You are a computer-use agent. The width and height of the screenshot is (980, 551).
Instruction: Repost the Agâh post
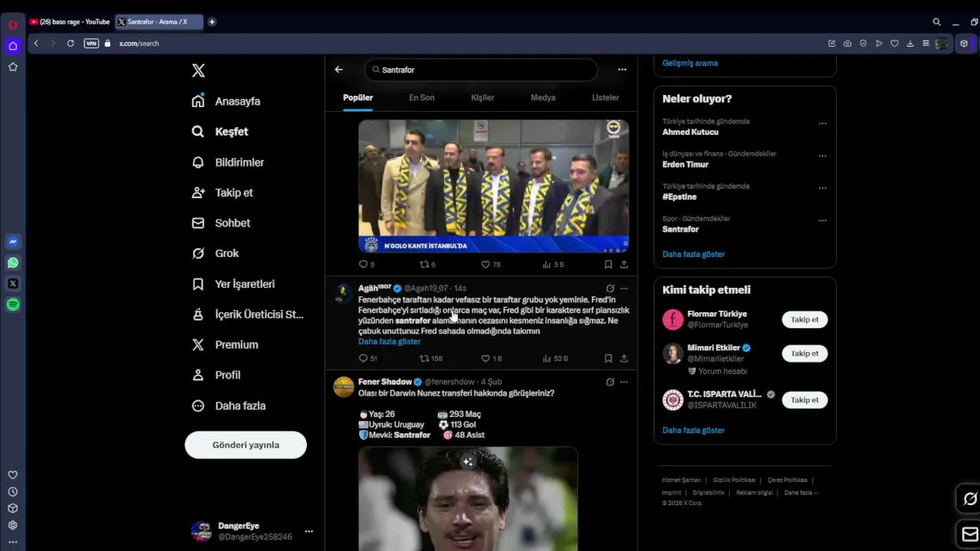click(x=431, y=358)
